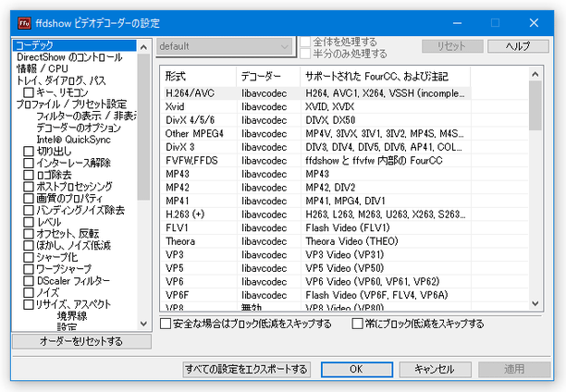
Task: Select プロファイル / プリセット設定 item
Action: click(x=71, y=104)
